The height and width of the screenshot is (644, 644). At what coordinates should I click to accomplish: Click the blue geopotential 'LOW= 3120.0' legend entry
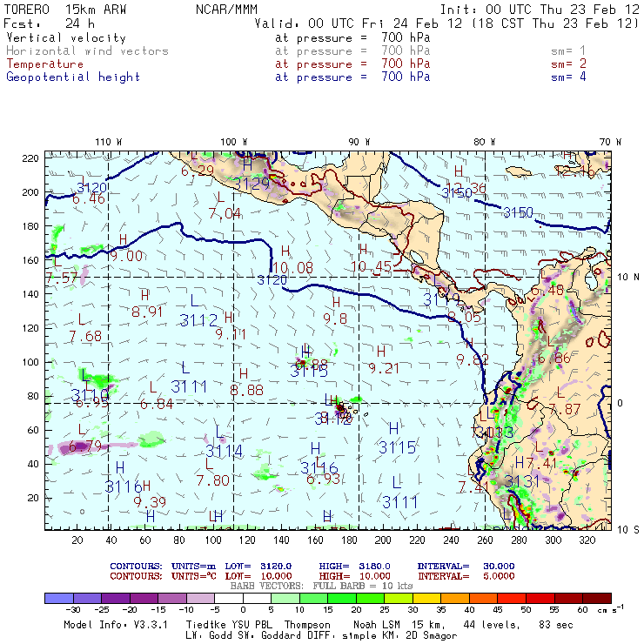258,567
